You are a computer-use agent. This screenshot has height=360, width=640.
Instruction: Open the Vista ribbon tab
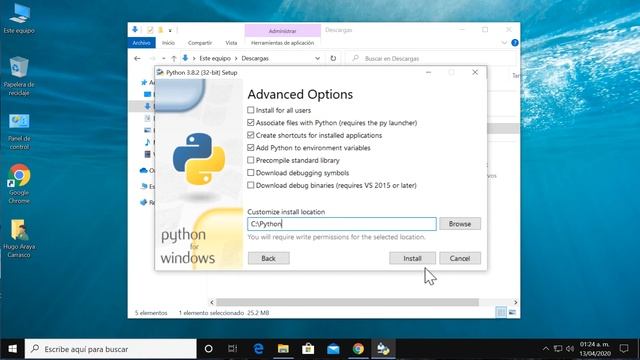[x=231, y=43]
